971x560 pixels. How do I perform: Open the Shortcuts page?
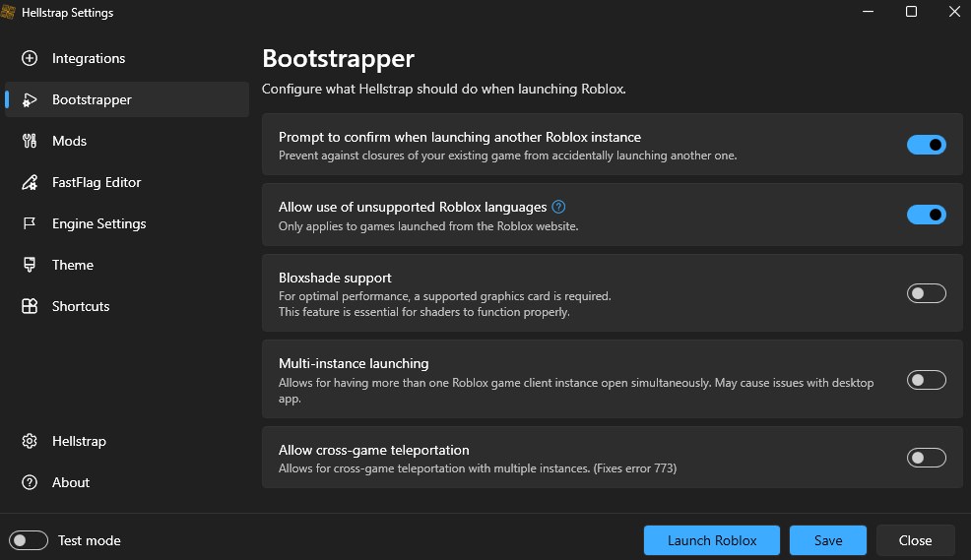pos(127,306)
